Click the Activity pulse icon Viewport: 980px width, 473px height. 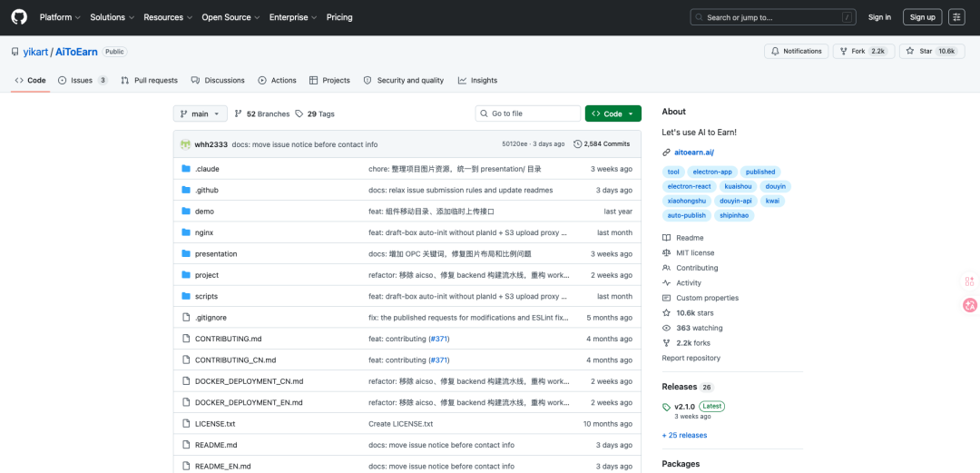point(666,282)
